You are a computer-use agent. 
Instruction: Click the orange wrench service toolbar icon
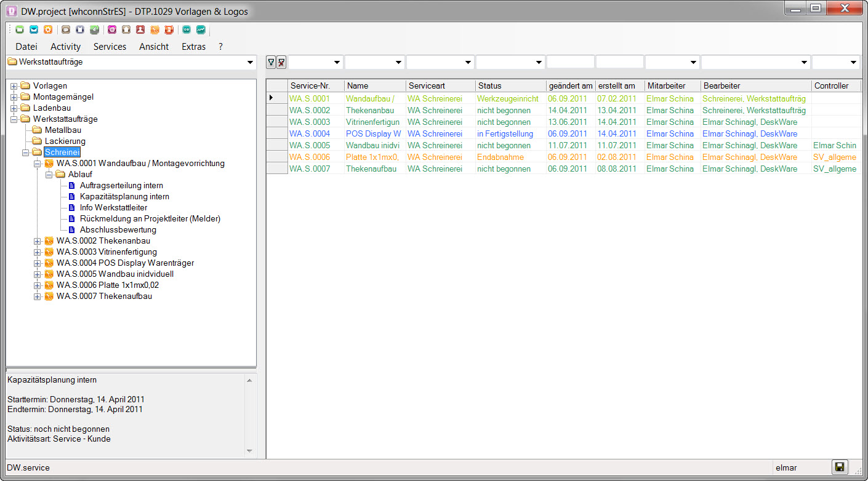tap(155, 30)
